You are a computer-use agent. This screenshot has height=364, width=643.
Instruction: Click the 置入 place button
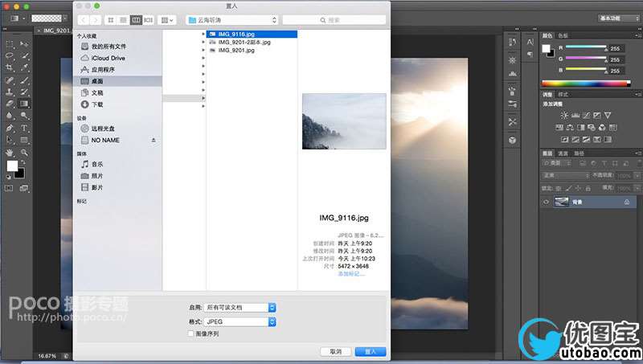371,352
